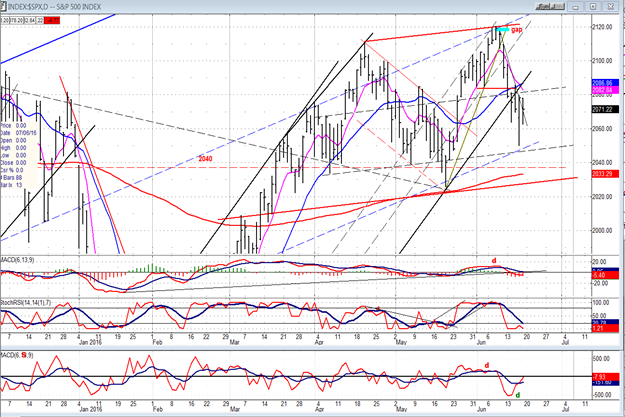The width and height of the screenshot is (625, 417).
Task: Click the red 'gap' annotation label
Action: coord(517,30)
